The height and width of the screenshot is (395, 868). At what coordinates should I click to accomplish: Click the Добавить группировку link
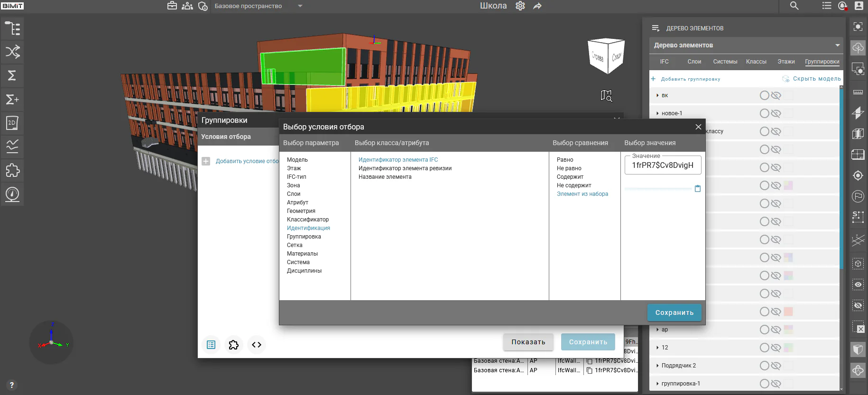click(x=690, y=79)
